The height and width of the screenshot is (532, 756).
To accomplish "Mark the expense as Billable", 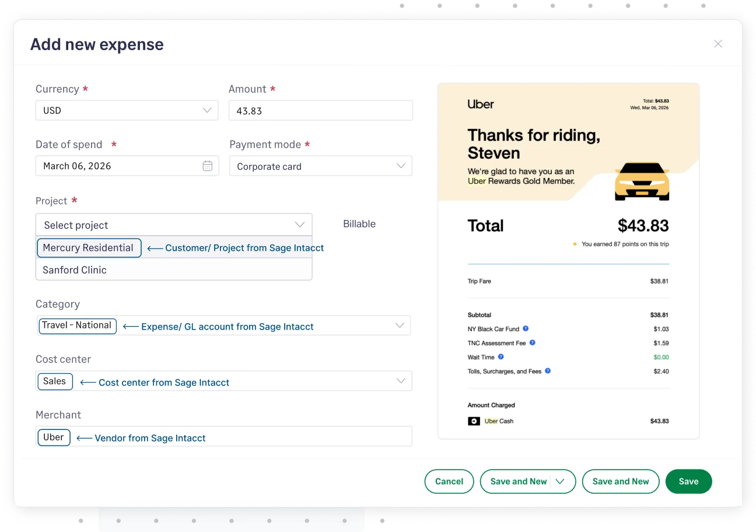I will tap(359, 224).
